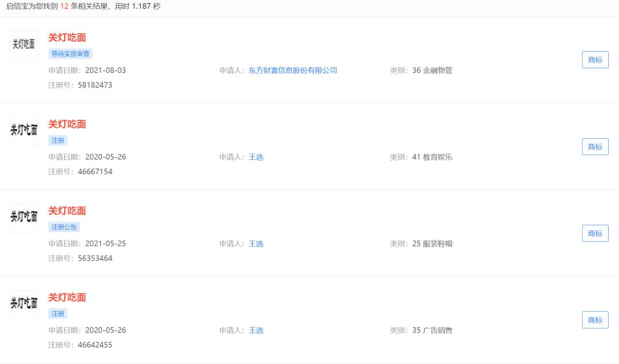Click the 等待实质审查 status tag
Image resolution: width=619 pixels, height=364 pixels.
pos(70,54)
